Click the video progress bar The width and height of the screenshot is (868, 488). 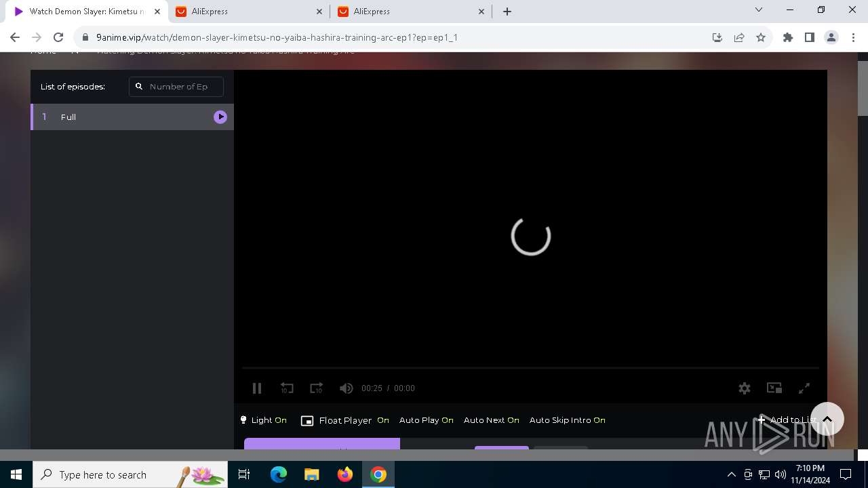[x=530, y=368]
